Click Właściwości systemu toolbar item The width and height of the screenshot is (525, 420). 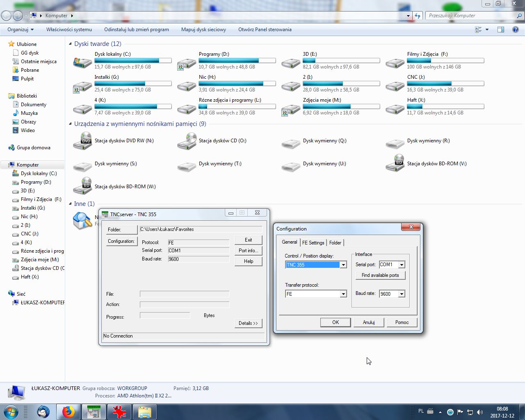tap(69, 30)
